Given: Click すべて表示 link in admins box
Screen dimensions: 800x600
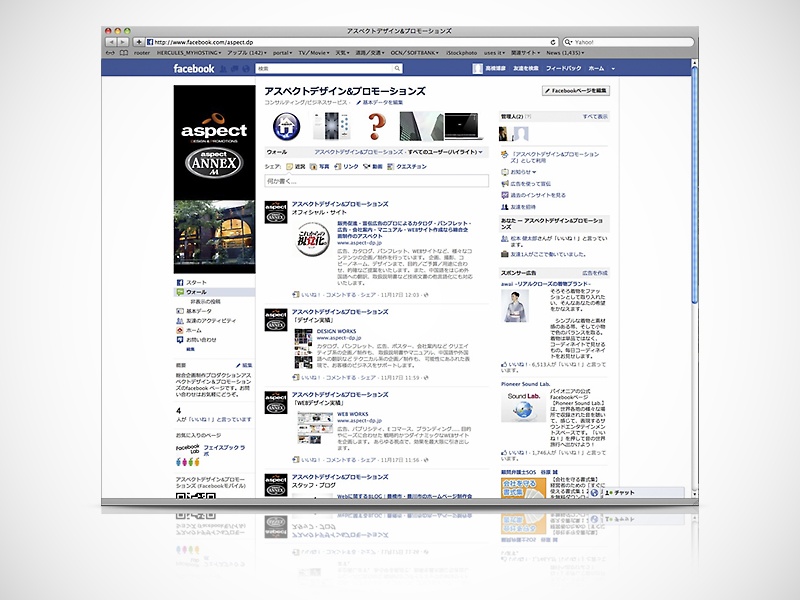Looking at the screenshot, I should point(595,117).
